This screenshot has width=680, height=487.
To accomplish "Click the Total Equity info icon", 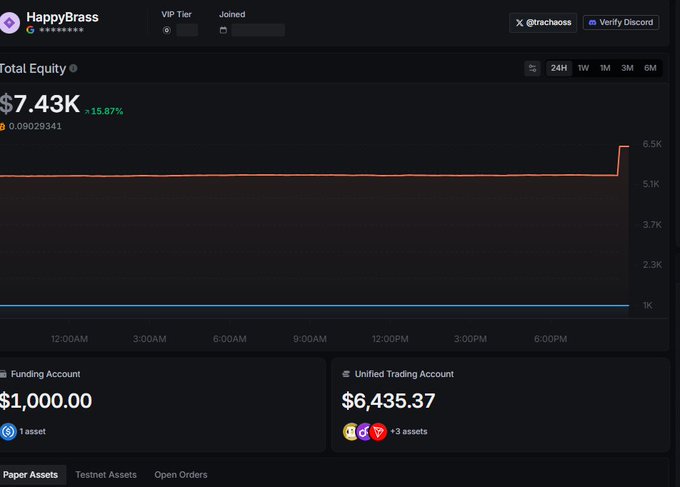I will 73,68.
